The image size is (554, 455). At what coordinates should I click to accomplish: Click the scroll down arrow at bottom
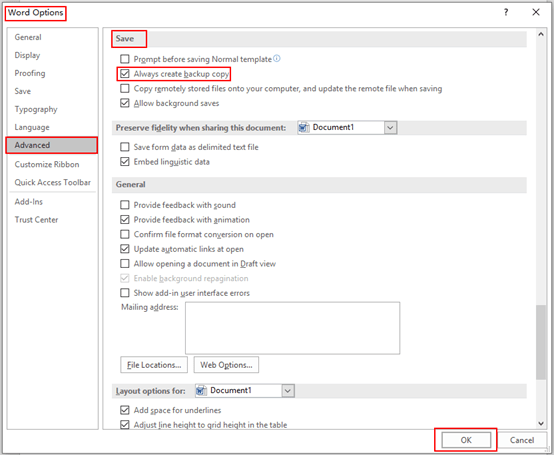(x=541, y=423)
